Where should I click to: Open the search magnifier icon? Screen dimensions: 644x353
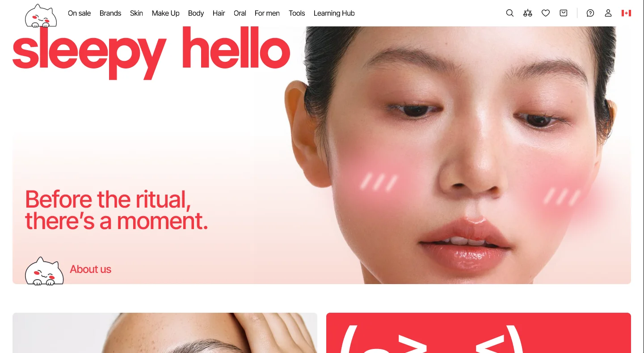coord(509,13)
